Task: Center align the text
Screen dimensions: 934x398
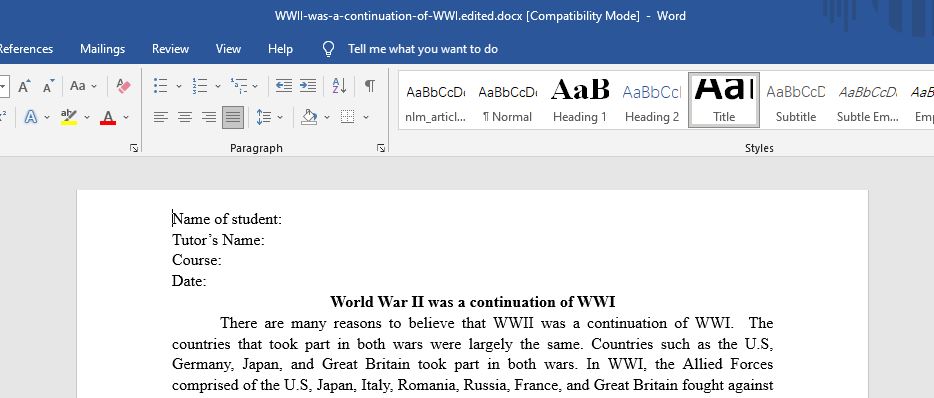Action: [x=185, y=117]
